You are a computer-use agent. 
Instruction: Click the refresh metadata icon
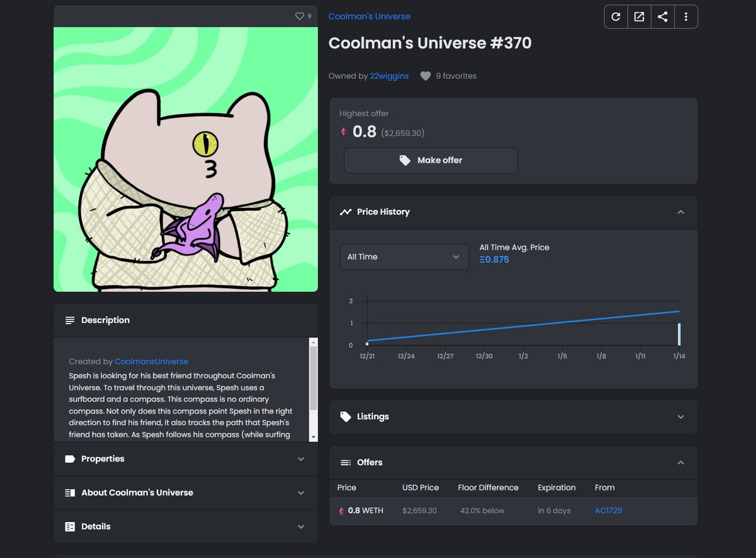(616, 17)
